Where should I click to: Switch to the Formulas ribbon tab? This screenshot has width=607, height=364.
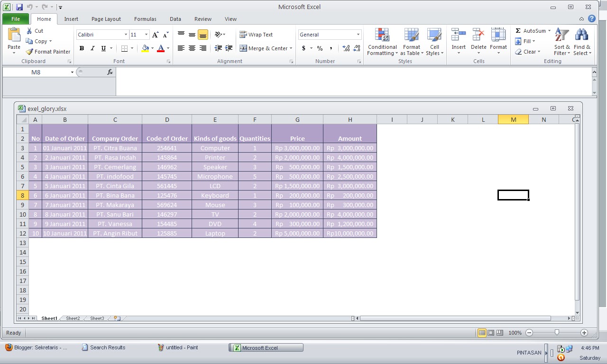[x=145, y=19]
